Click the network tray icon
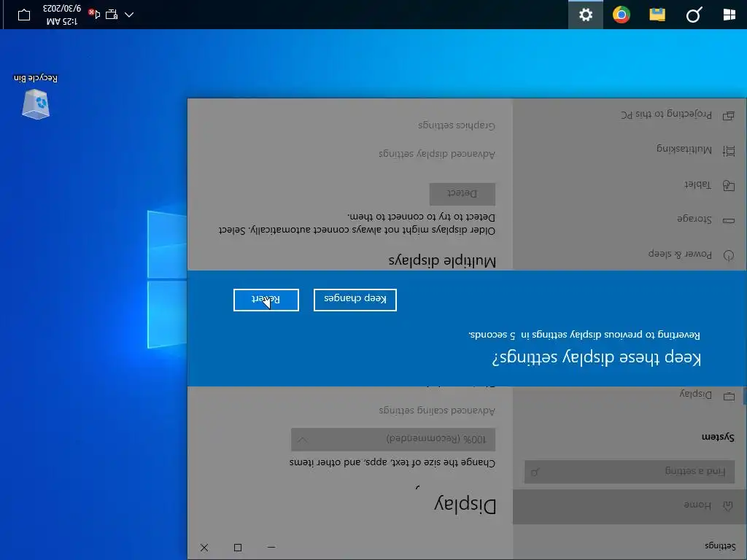Image resolution: width=747 pixels, height=560 pixels. coord(112,15)
